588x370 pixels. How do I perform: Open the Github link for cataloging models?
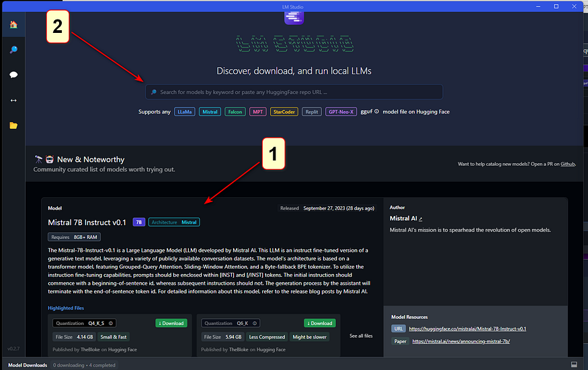pos(567,164)
